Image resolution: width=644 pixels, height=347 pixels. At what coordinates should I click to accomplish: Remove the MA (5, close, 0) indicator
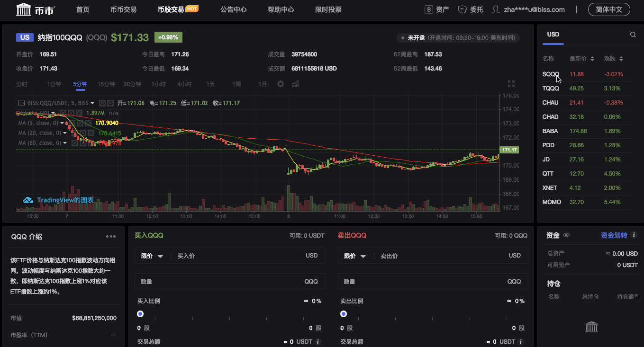[x=88, y=123]
